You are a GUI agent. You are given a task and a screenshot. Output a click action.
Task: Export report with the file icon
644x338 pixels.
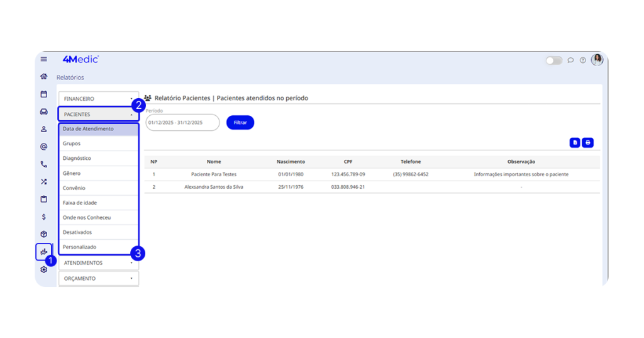(x=575, y=143)
